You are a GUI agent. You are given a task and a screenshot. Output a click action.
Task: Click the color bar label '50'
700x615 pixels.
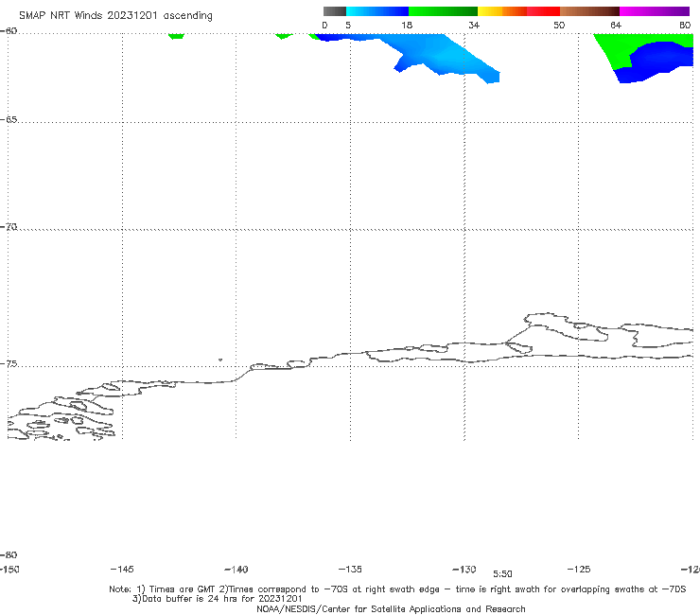click(x=559, y=26)
